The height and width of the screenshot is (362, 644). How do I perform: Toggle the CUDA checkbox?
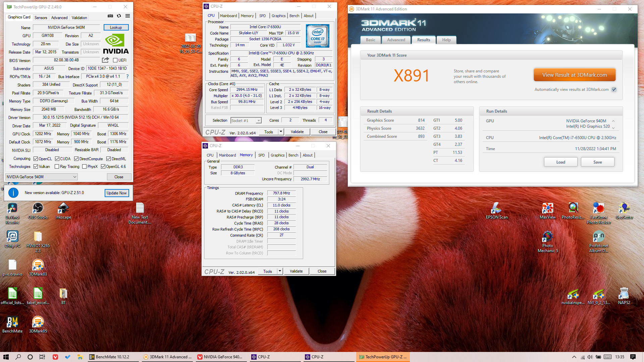tap(57, 159)
